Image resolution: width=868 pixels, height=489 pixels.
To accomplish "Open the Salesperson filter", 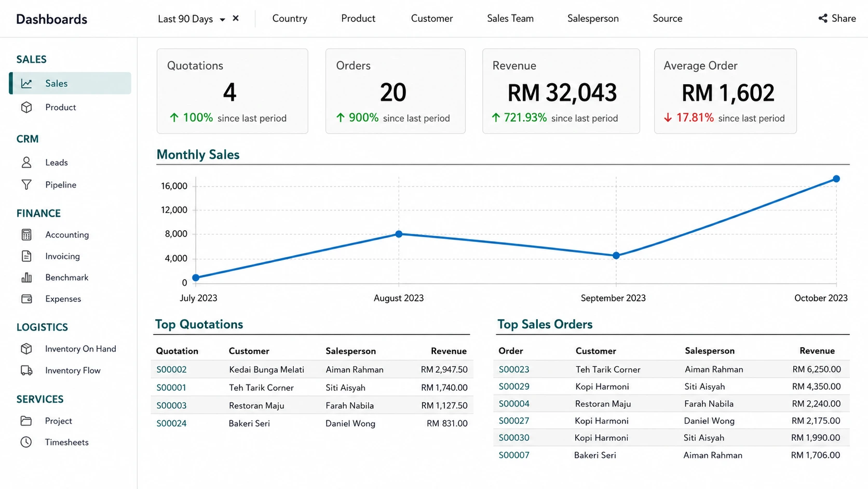I will tap(593, 18).
